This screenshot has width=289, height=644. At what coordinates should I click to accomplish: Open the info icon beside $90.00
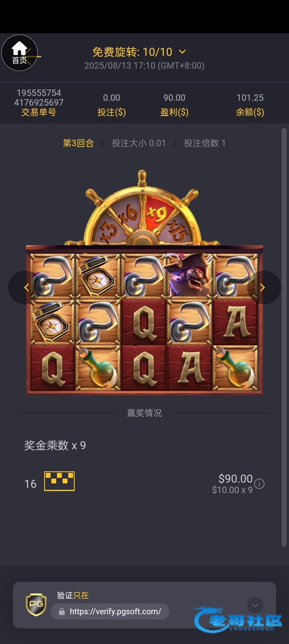(x=259, y=484)
